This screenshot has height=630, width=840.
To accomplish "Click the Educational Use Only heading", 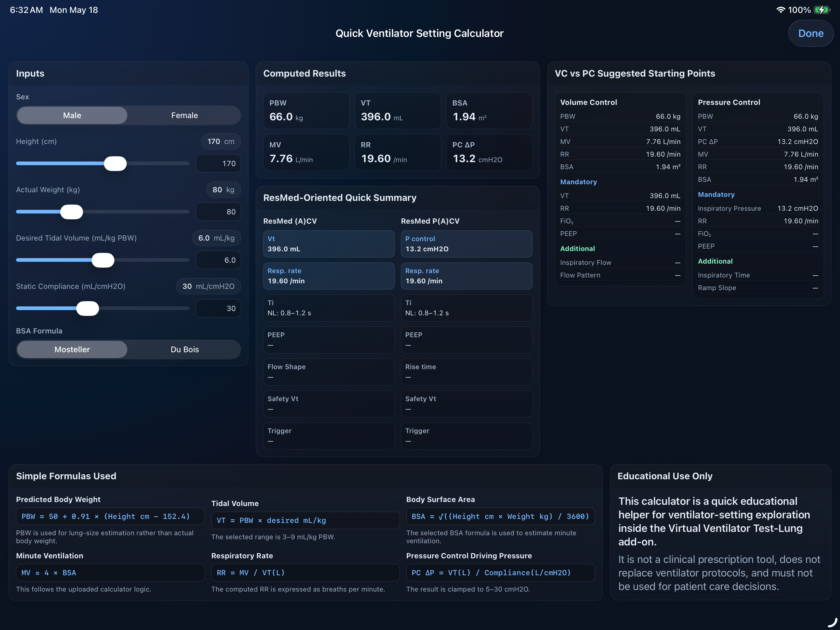I will 664,476.
